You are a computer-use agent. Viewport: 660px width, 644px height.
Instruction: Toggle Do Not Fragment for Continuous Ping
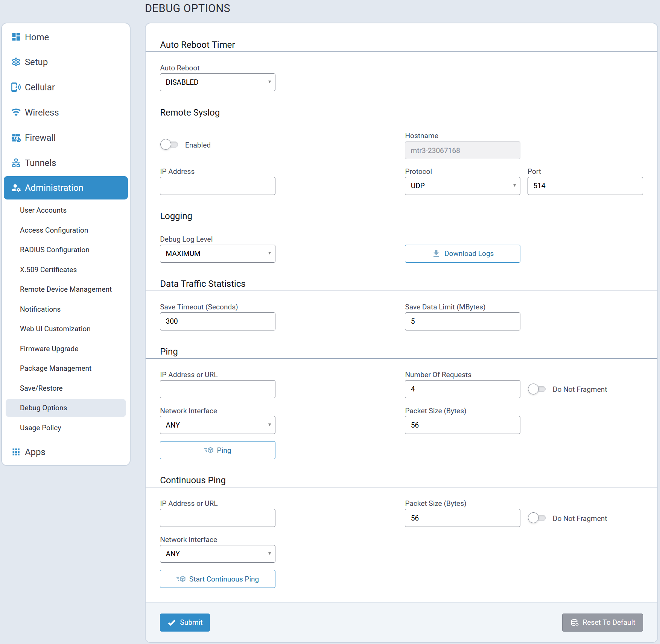click(x=536, y=518)
